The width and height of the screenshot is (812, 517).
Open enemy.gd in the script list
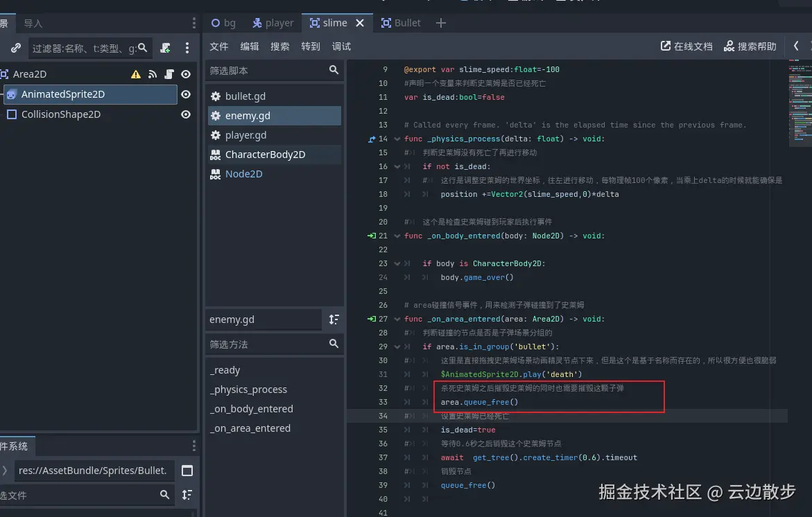click(x=275, y=116)
